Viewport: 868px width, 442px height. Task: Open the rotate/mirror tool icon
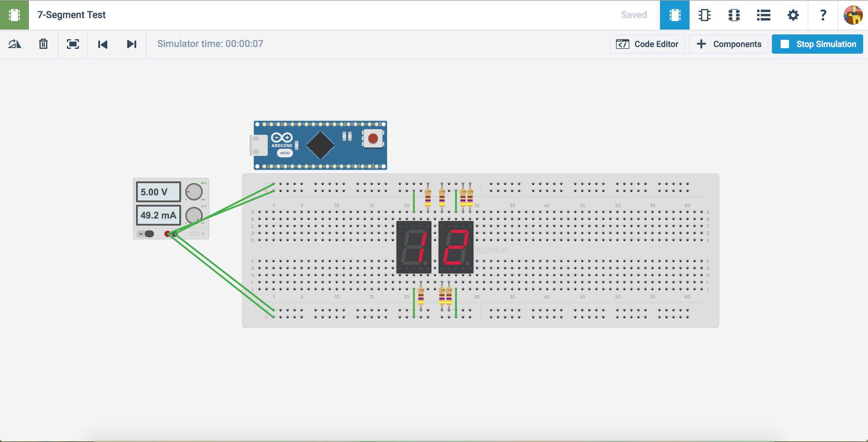[14, 44]
